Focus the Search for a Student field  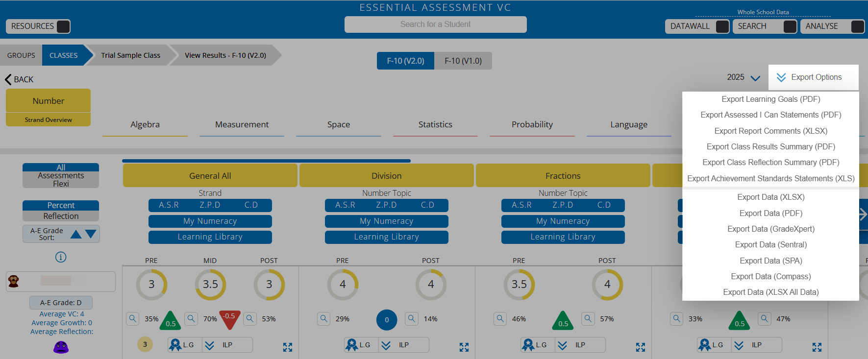[x=436, y=24]
